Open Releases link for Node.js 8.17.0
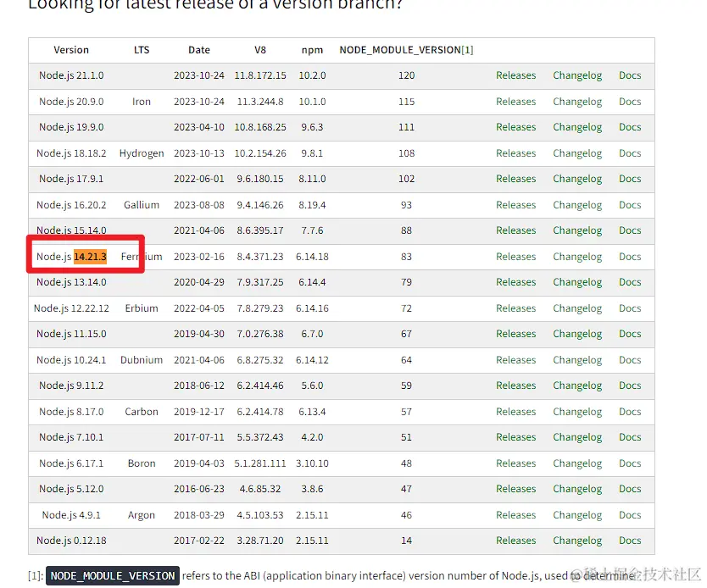Image resolution: width=707 pixels, height=588 pixels. pyautogui.click(x=515, y=412)
